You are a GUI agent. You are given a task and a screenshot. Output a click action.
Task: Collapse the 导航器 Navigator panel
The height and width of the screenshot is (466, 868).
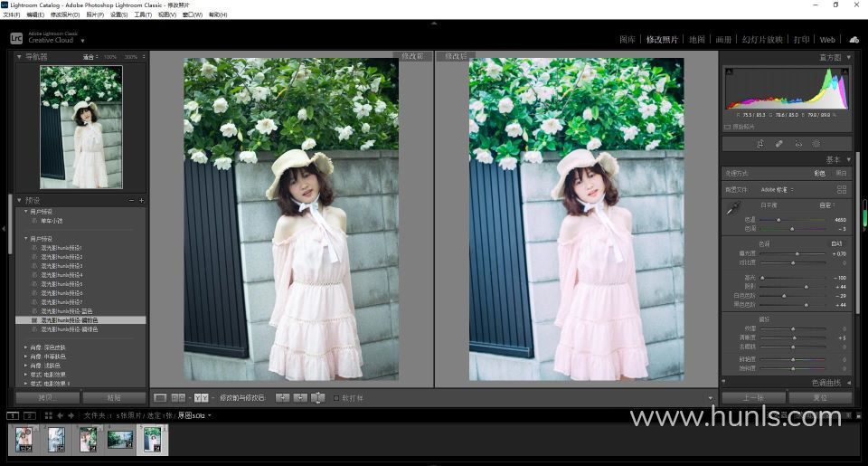click(x=19, y=56)
